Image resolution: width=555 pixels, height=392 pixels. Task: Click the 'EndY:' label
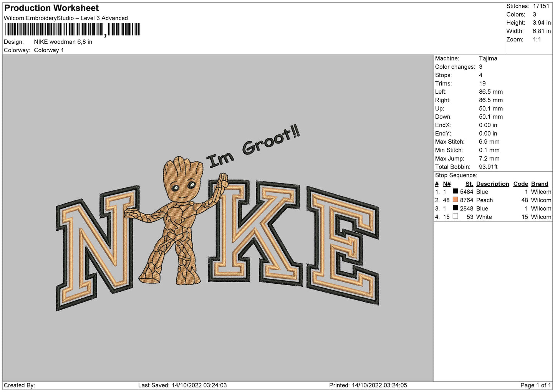click(x=443, y=134)
